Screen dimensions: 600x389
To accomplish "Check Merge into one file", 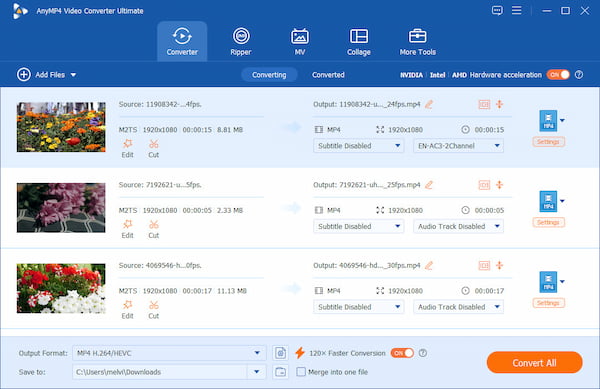I will click(301, 372).
